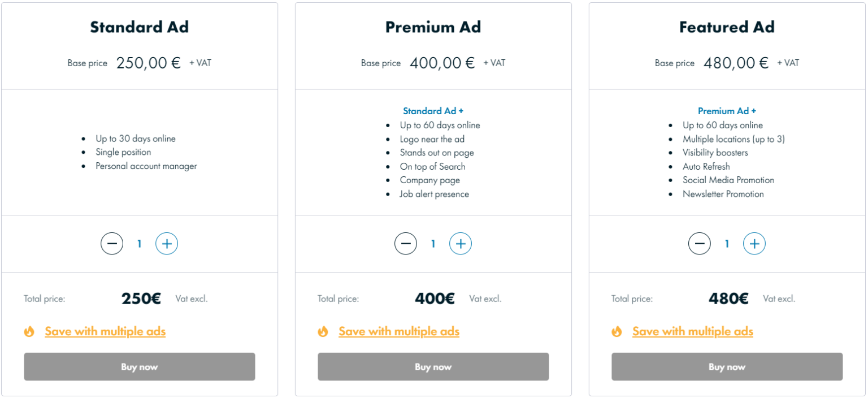This screenshot has width=868, height=398.
Task: Click the flame icon under Premium Ad
Action: coord(323,331)
